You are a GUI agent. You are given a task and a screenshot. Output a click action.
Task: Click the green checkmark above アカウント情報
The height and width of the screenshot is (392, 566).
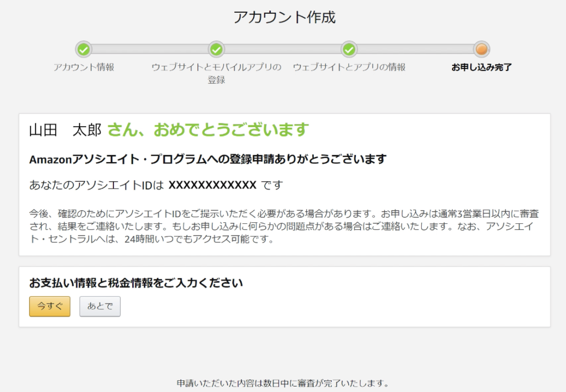(84, 49)
